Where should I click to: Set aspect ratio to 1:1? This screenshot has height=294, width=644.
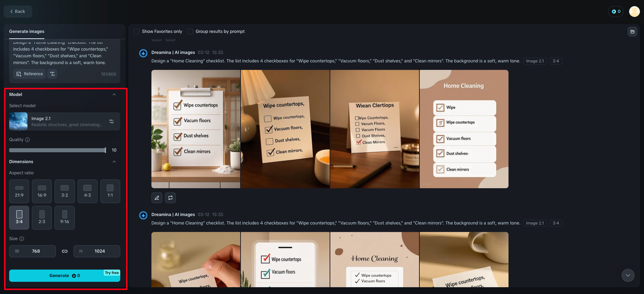tap(110, 191)
